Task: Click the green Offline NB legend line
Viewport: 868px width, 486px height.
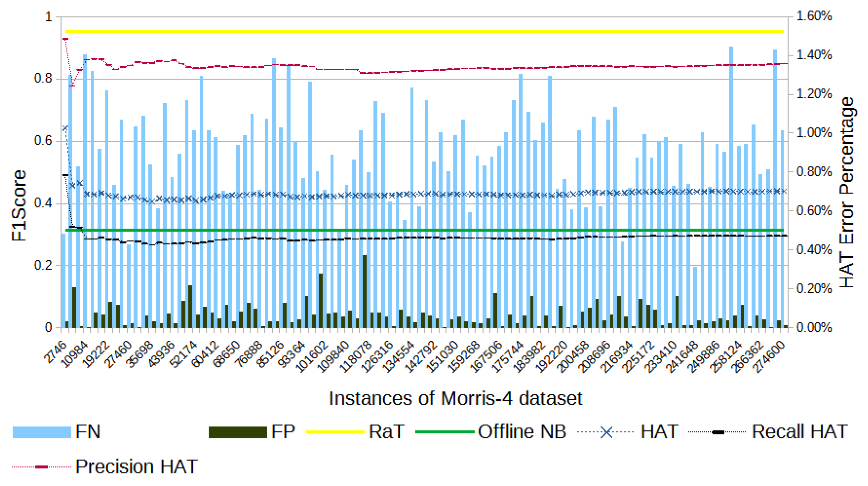Action: click(x=445, y=432)
